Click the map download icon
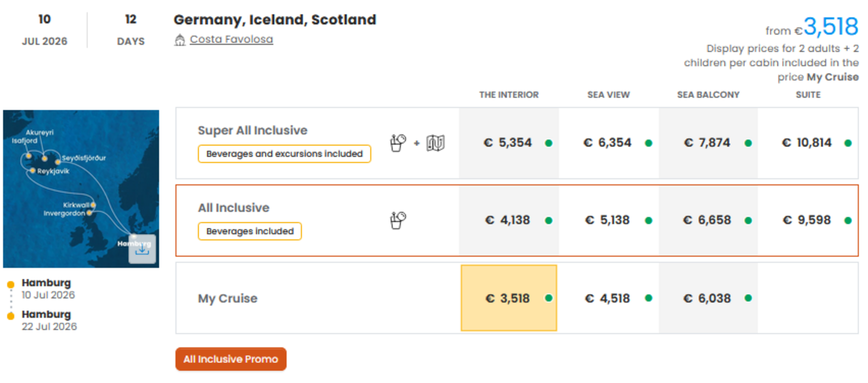Image resolution: width=868 pixels, height=383 pixels. pos(142,249)
